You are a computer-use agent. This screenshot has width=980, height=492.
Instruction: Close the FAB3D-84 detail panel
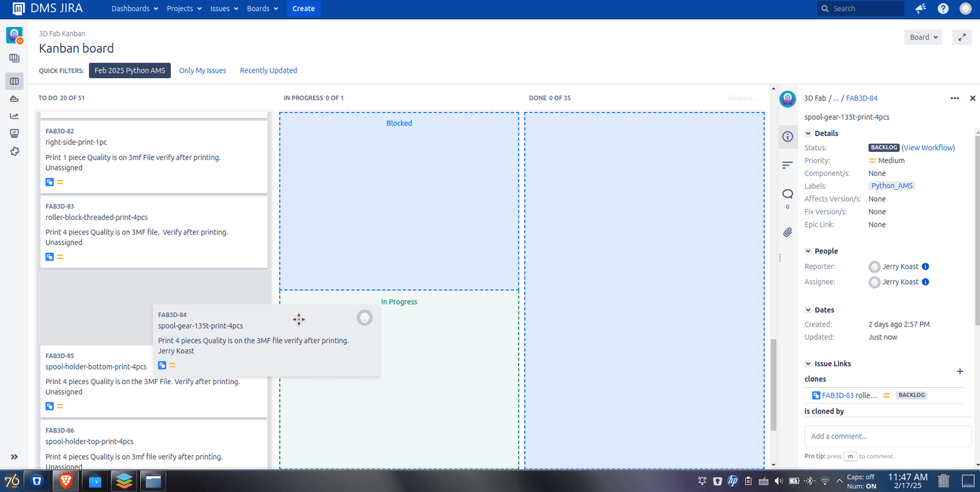(x=973, y=98)
